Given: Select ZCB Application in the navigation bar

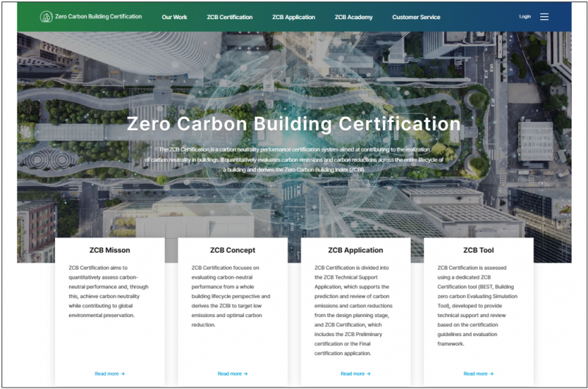Looking at the screenshot, I should click(x=293, y=17).
